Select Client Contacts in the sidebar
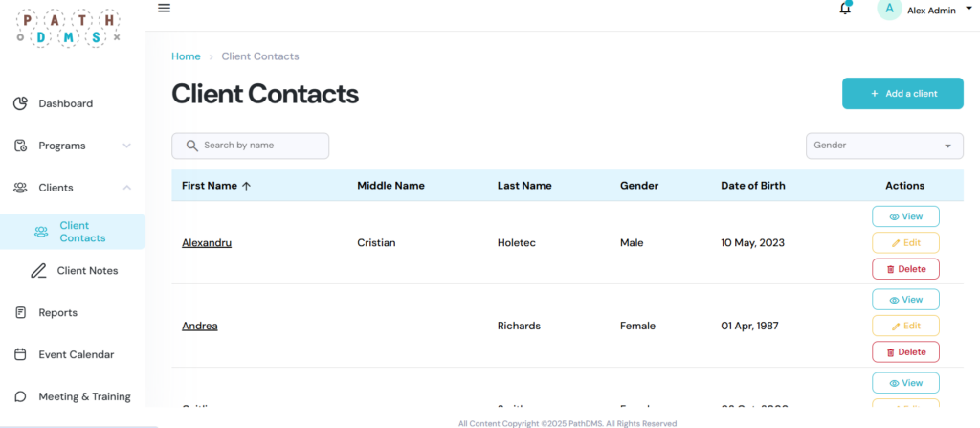The image size is (980, 428). click(x=82, y=232)
